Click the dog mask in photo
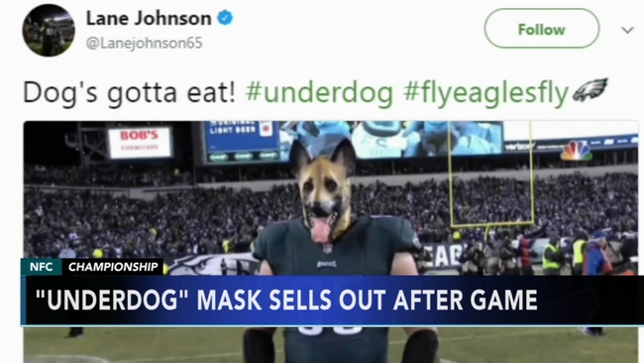The width and height of the screenshot is (644, 363). click(325, 190)
